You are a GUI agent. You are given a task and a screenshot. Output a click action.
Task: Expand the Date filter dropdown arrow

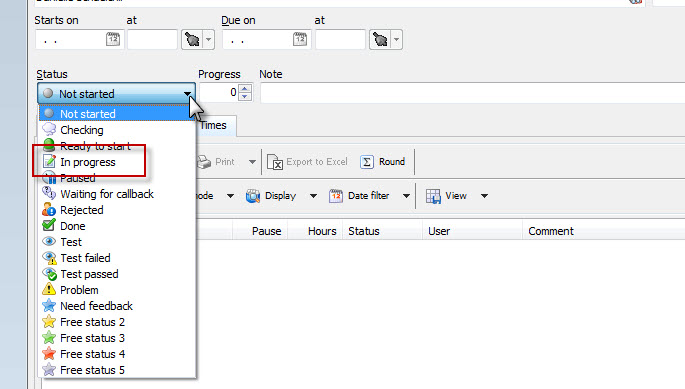406,196
